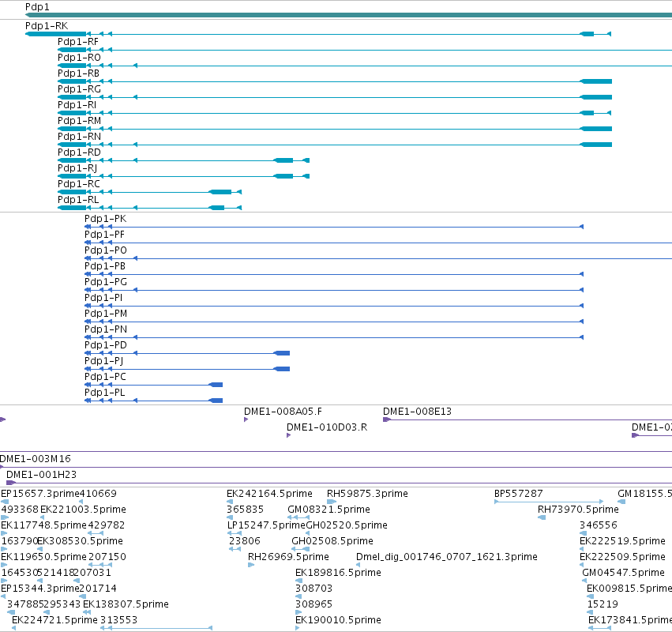Click the GM08321.5prime EST label

pos(328,510)
